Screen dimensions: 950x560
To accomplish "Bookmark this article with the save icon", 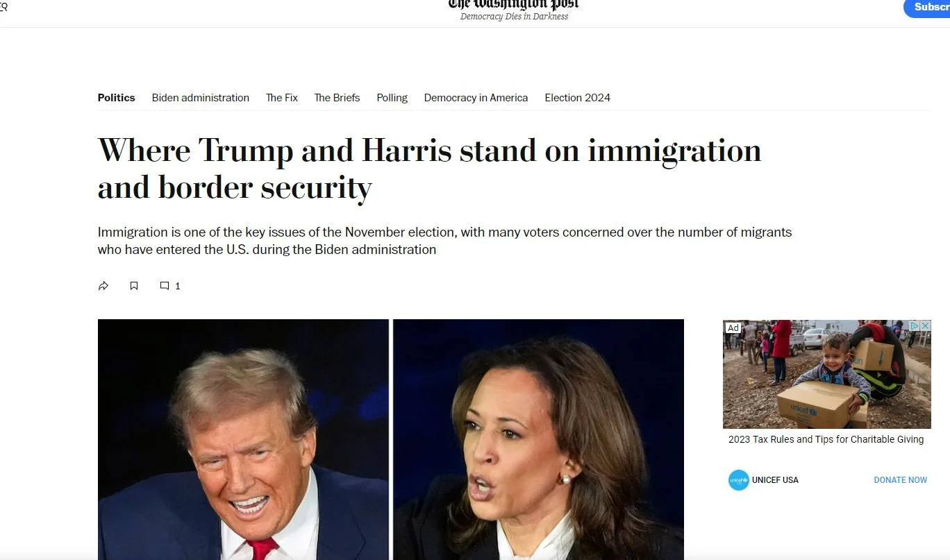I will coord(134,286).
